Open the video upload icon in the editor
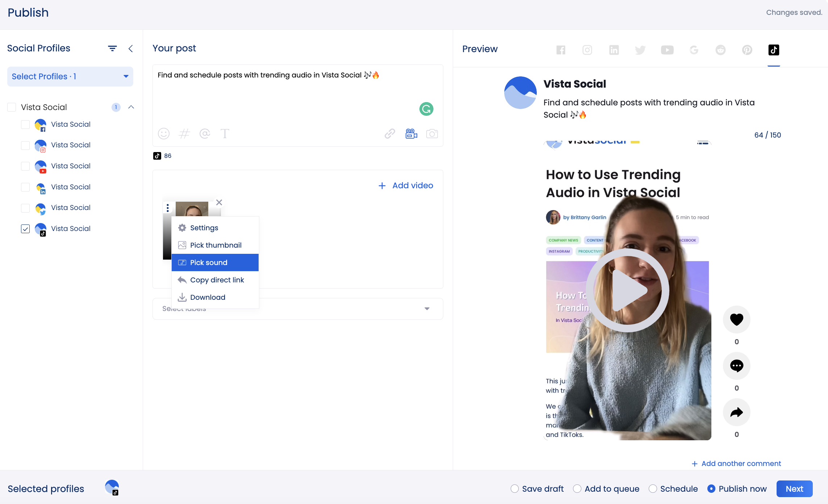This screenshot has height=504, width=828. click(411, 134)
